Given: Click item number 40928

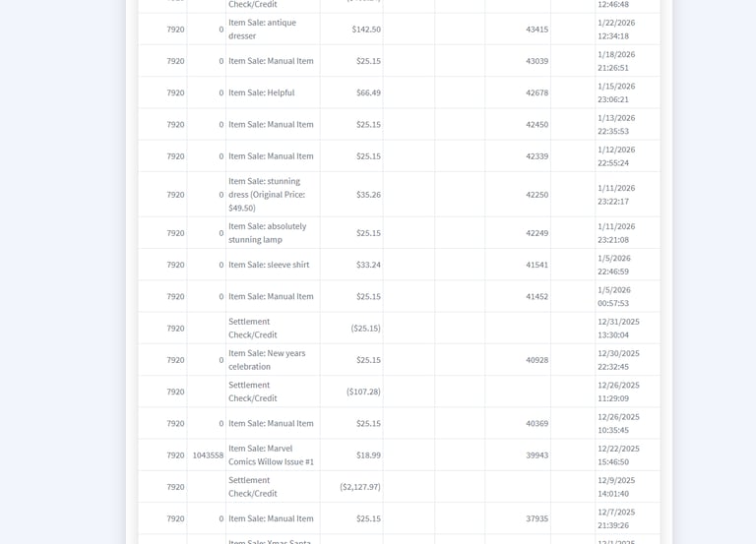Looking at the screenshot, I should click(x=536, y=360).
